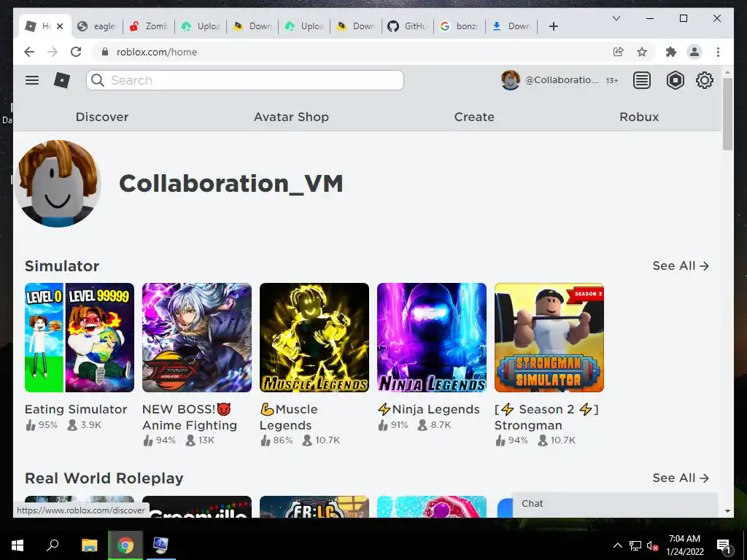The width and height of the screenshot is (747, 560).
Task: Open the Ninja Legends game thumbnail
Action: 432,338
